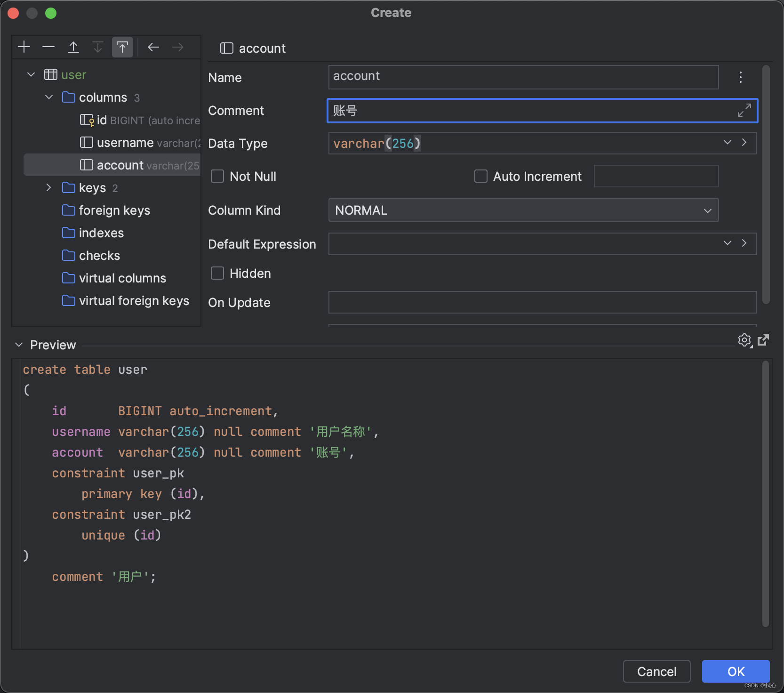Select the username column in tree
The height and width of the screenshot is (693, 784).
(112, 142)
